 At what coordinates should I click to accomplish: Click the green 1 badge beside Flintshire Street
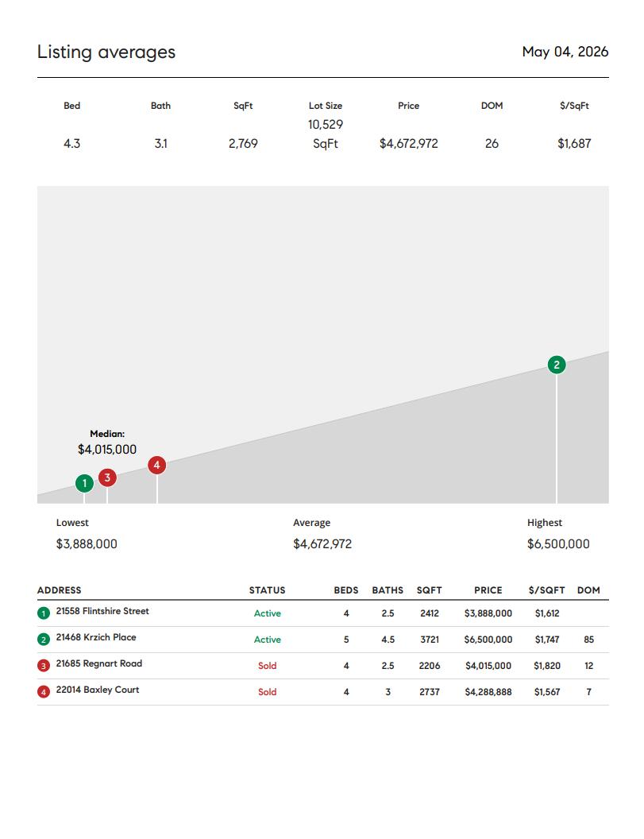44,613
